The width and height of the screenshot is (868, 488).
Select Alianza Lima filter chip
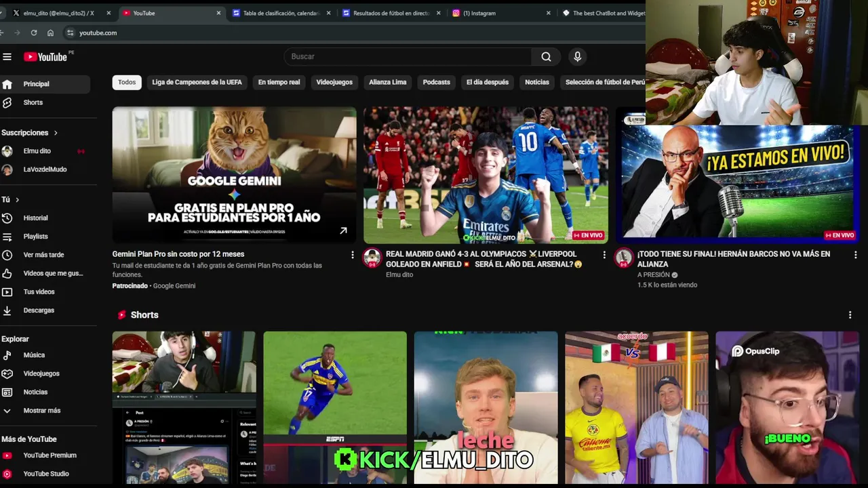[x=388, y=82]
